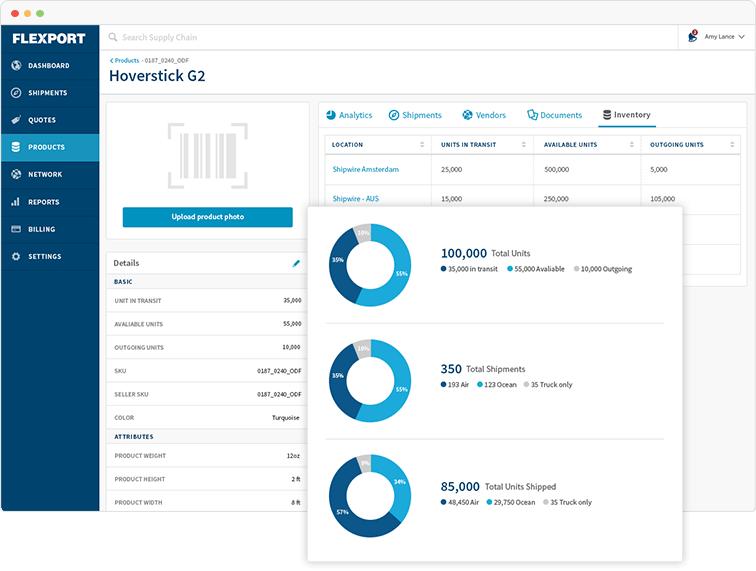Sort by Outgoing Units column arrows

(x=732, y=145)
